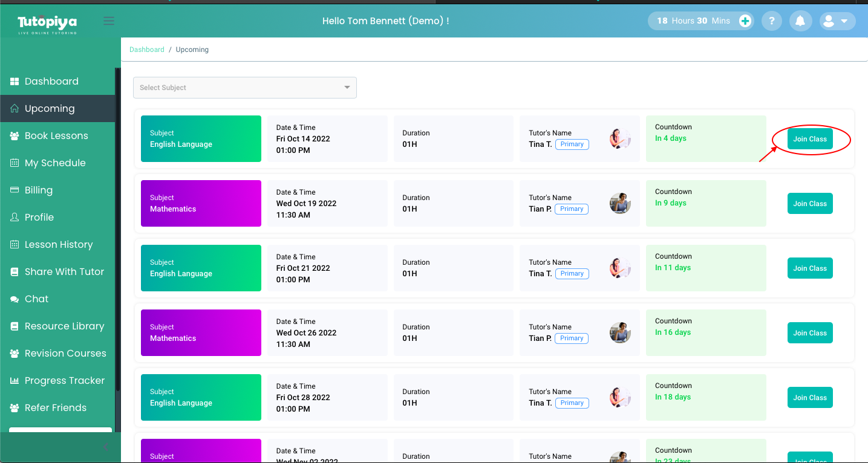
Task: Open Book Lessons in sidebar
Action: pyautogui.click(x=56, y=136)
